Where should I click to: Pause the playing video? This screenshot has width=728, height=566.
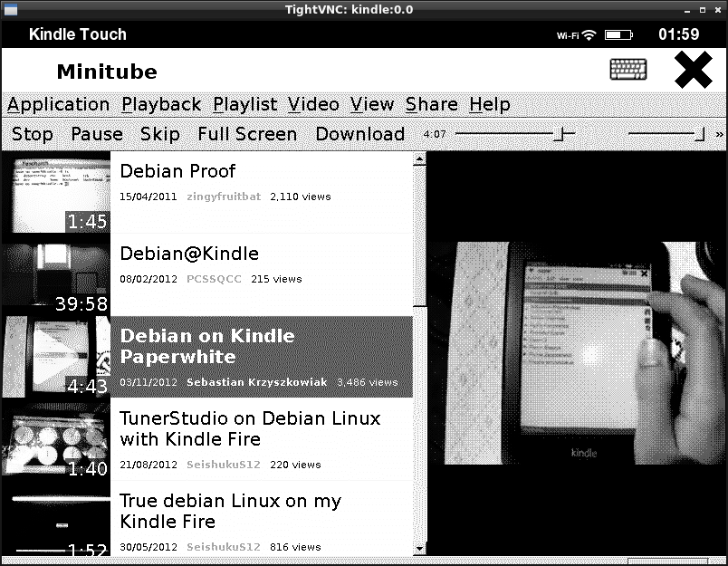97,134
